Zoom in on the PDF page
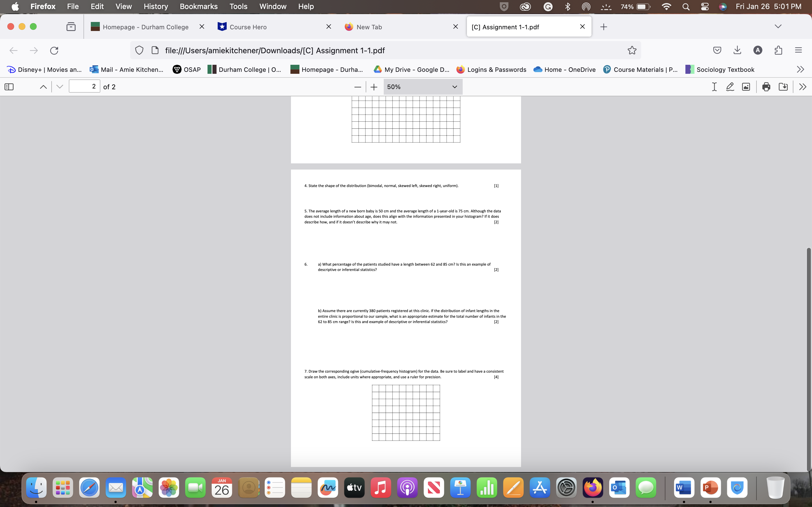 (374, 86)
